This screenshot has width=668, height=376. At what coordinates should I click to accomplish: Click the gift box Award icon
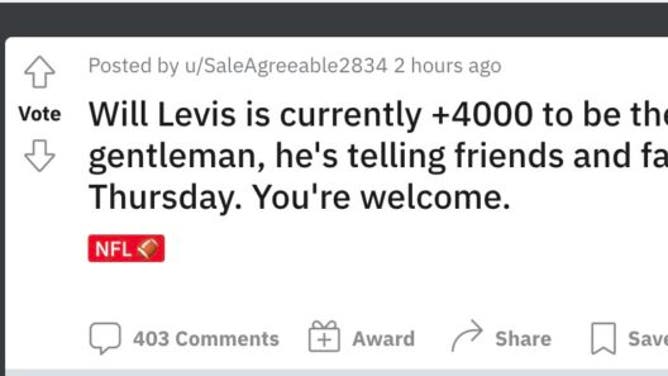point(324,336)
